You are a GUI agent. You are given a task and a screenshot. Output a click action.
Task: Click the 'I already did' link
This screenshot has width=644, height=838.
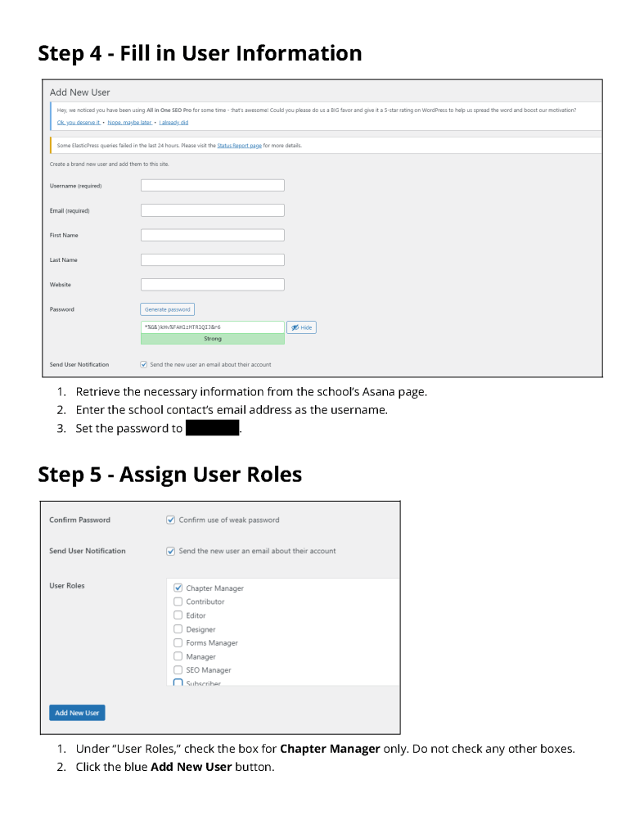(x=173, y=123)
